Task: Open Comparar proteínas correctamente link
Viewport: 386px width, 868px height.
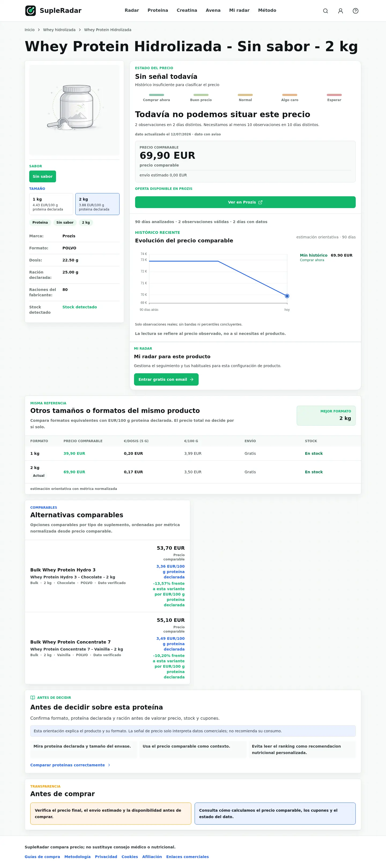Action: pyautogui.click(x=70, y=765)
